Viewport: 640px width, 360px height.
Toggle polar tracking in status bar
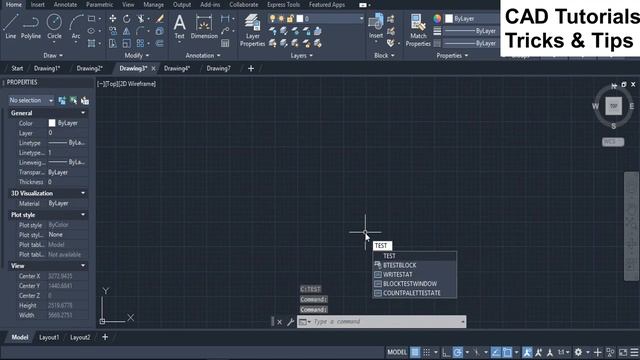(458, 352)
